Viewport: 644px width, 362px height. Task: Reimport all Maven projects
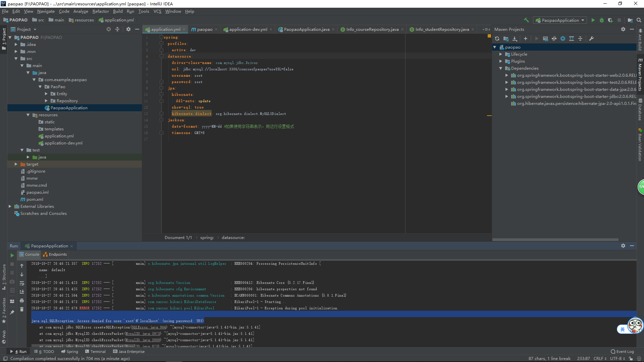coord(497,39)
